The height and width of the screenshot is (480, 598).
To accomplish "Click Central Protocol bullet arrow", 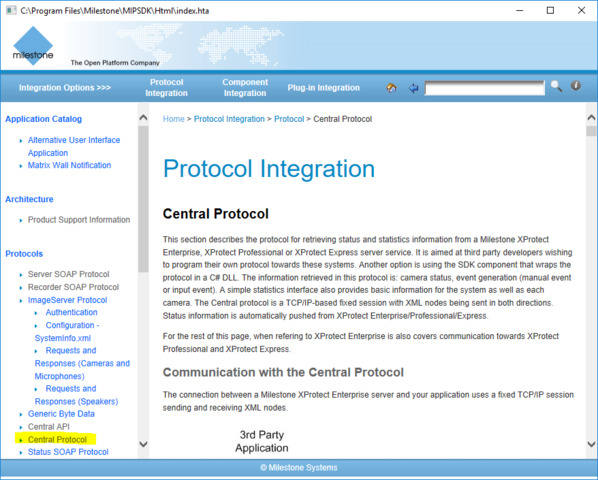I will [21, 440].
